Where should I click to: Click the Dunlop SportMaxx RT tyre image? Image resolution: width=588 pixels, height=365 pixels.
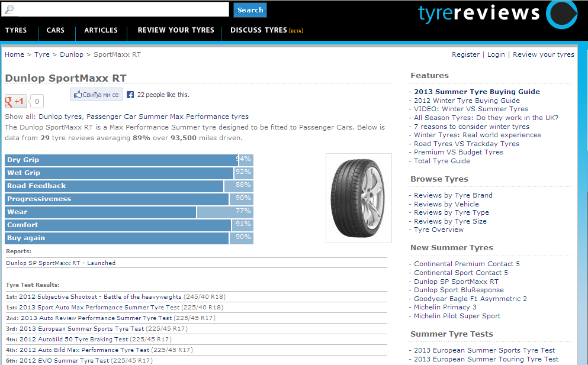359,198
